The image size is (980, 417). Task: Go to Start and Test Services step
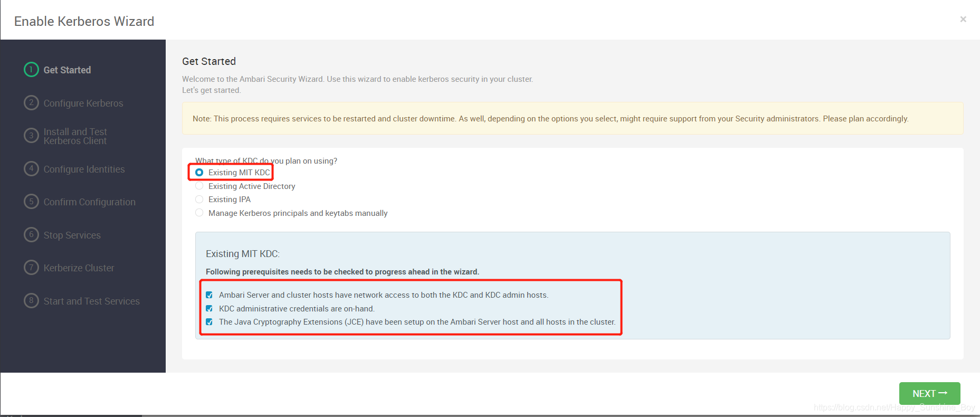click(x=91, y=301)
